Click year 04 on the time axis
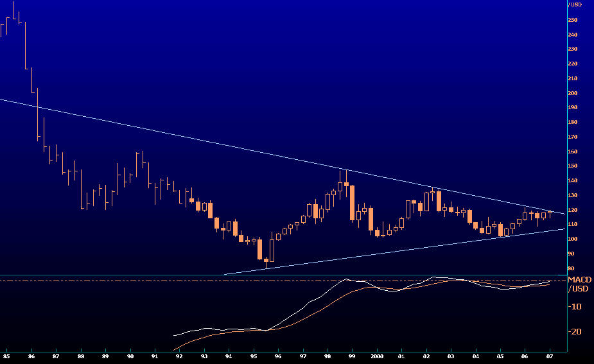Screen dimensions: 594x364 [476, 356]
